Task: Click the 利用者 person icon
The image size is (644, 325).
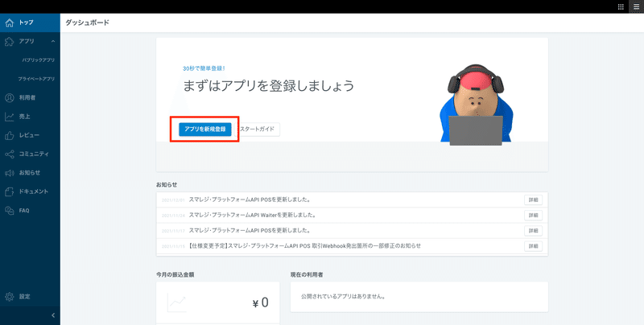Action: (10, 97)
